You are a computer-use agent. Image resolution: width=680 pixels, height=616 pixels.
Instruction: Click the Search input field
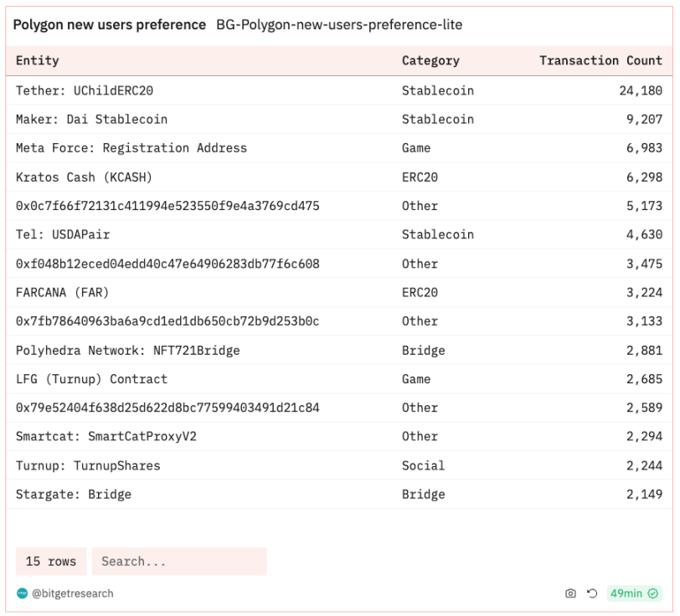tap(179, 562)
